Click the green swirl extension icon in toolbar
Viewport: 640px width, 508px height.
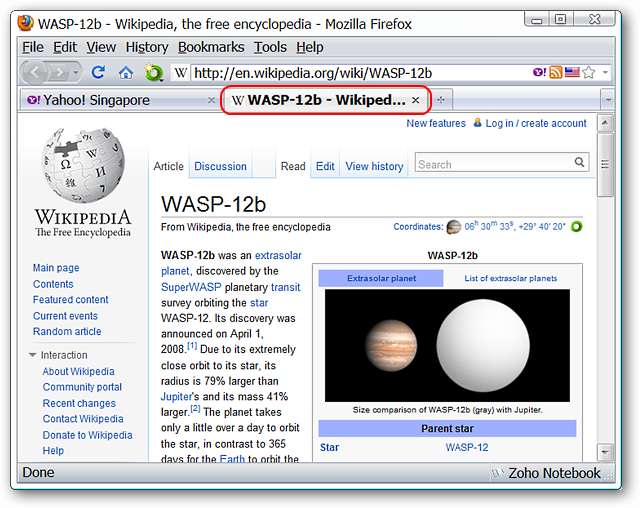coord(153,73)
